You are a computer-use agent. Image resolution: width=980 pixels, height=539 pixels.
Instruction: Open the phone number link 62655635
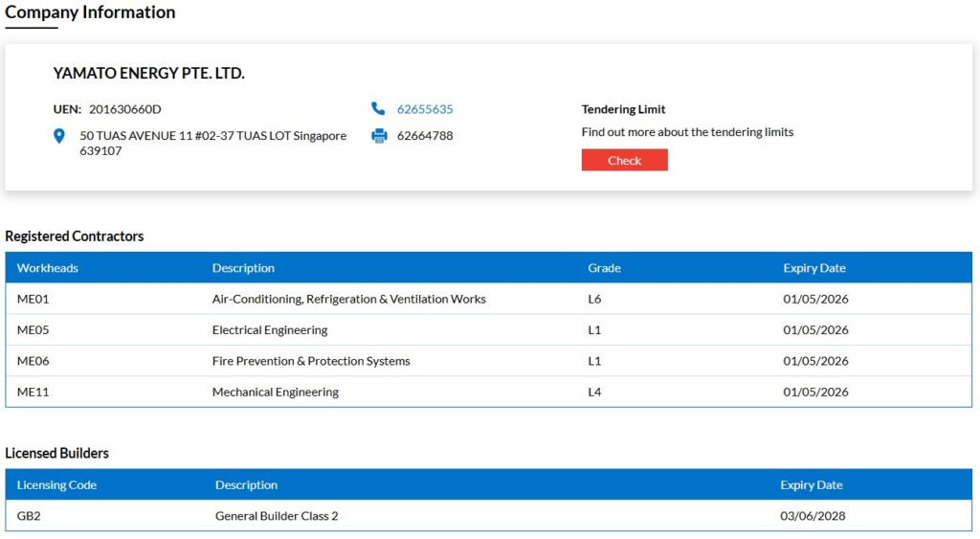(425, 109)
